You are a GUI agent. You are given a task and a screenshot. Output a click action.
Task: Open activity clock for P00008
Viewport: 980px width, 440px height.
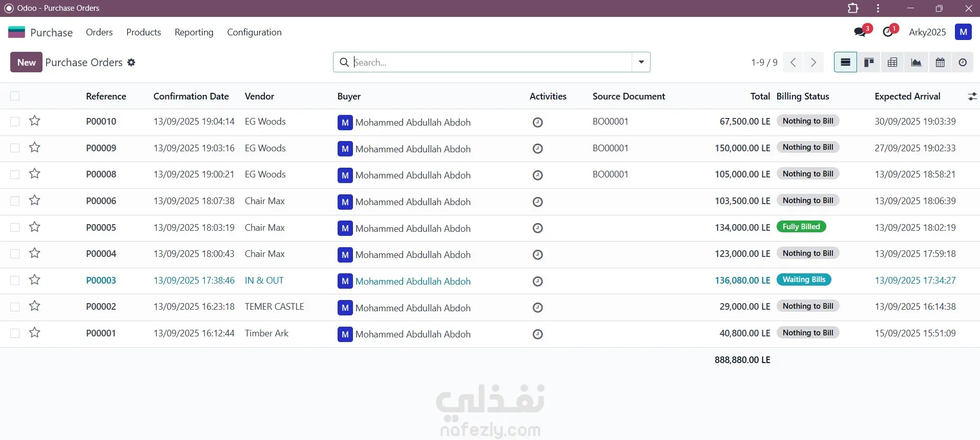point(537,175)
